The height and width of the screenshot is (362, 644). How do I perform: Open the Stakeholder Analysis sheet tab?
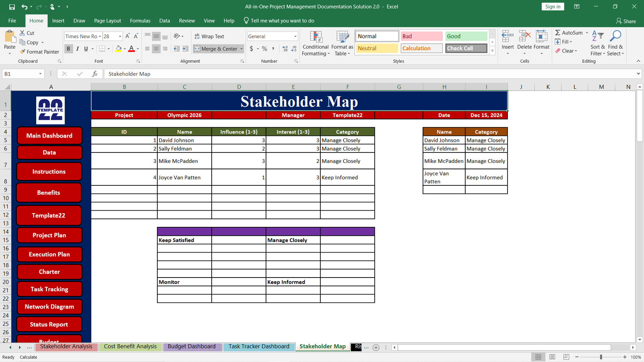(x=66, y=347)
